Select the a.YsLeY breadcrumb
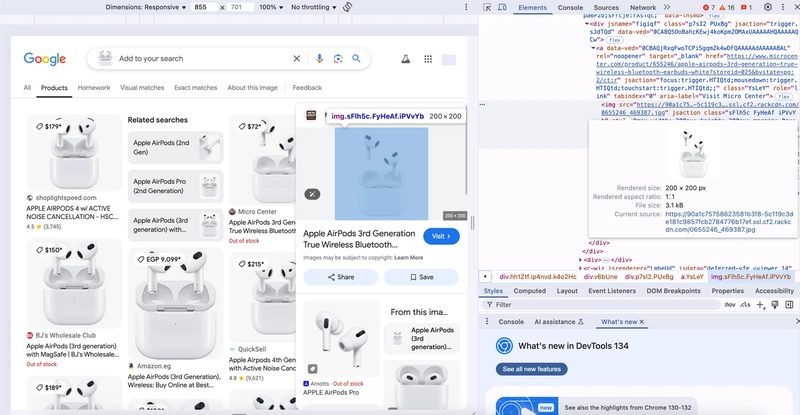This screenshot has width=800, height=415. [692, 277]
